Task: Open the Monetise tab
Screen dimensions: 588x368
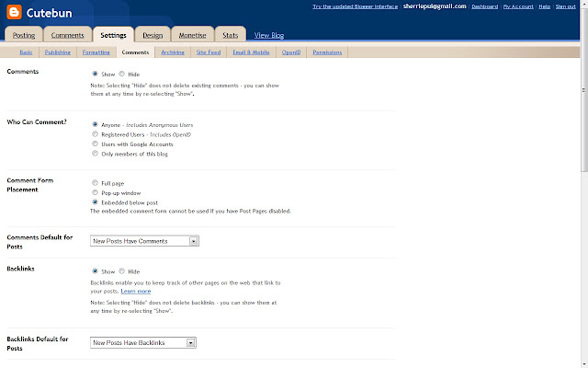Action: 192,34
